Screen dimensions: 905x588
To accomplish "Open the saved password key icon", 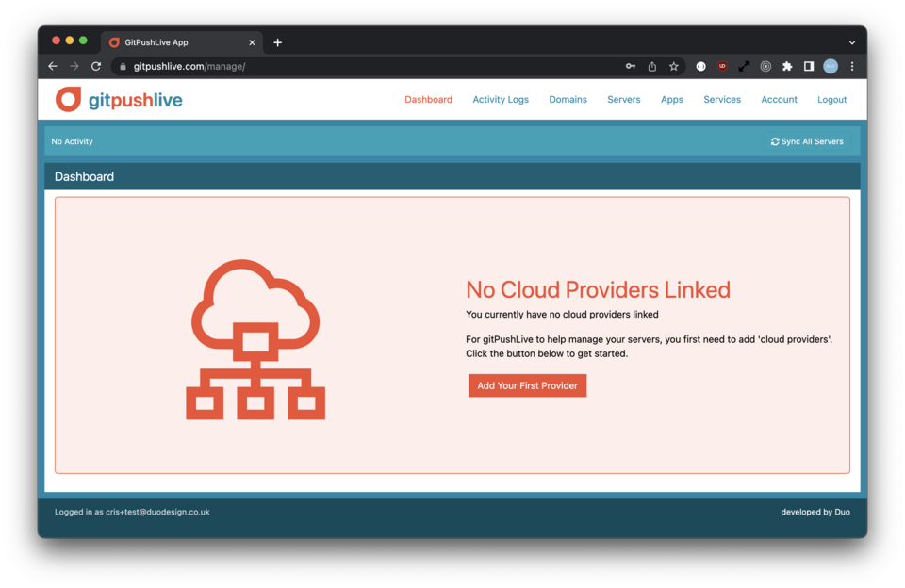I will click(631, 66).
